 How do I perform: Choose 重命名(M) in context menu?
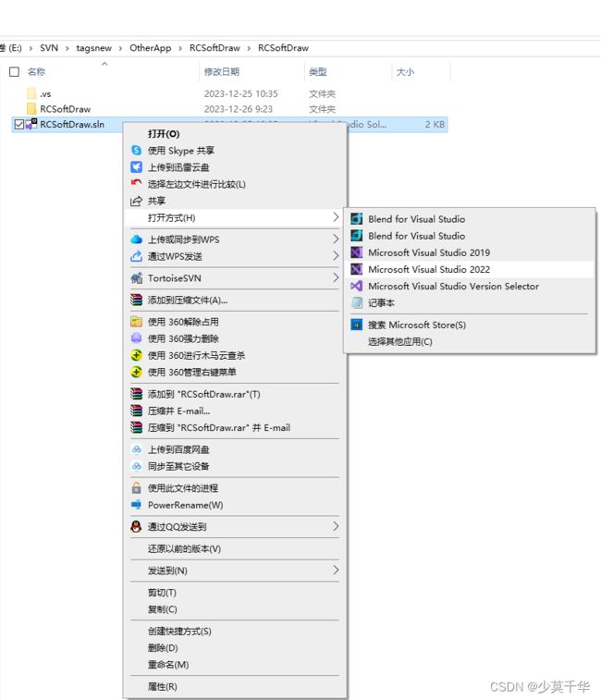coord(235,665)
